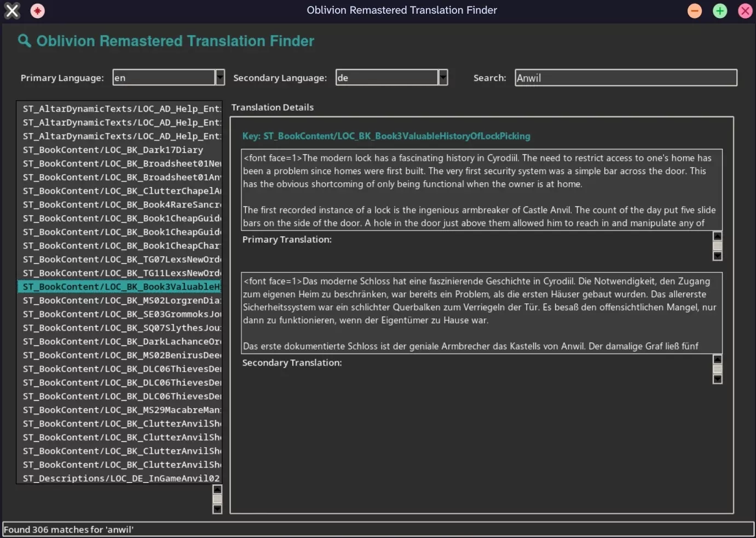Focus the Search field containing 'Anwil'

(x=626, y=78)
